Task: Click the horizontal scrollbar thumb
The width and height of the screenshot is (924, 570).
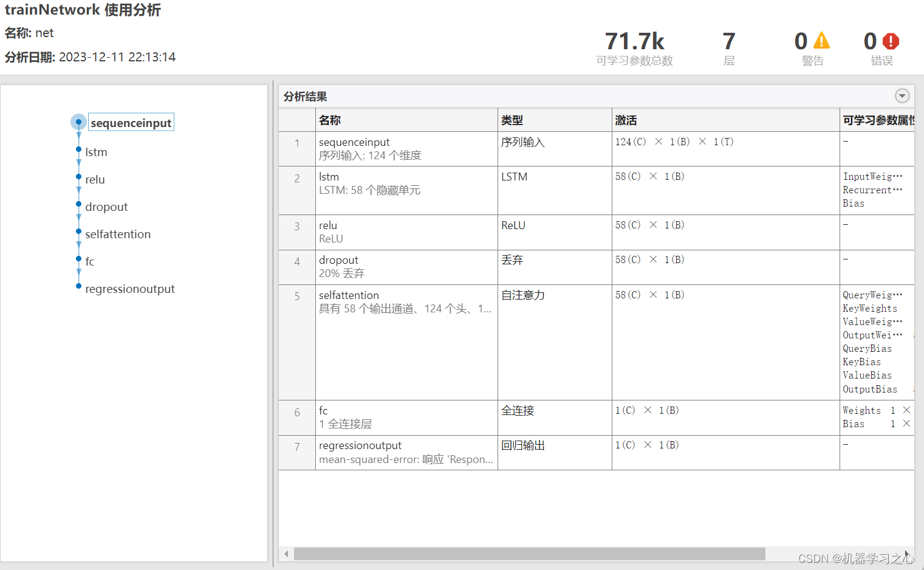Action: (x=530, y=554)
